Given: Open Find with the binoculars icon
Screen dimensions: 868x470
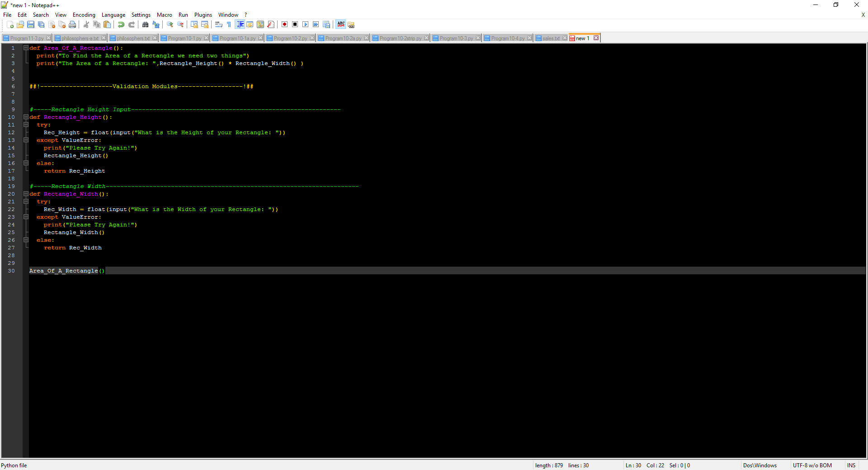Looking at the screenshot, I should pos(145,24).
